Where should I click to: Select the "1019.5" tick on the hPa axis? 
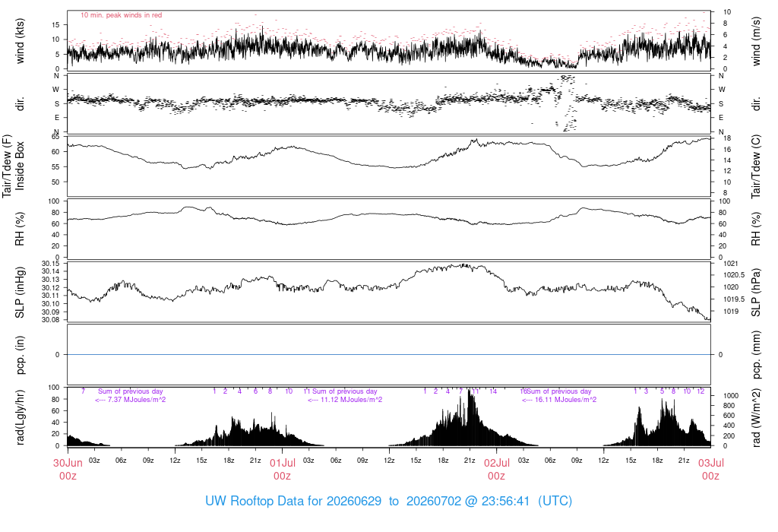point(734,299)
